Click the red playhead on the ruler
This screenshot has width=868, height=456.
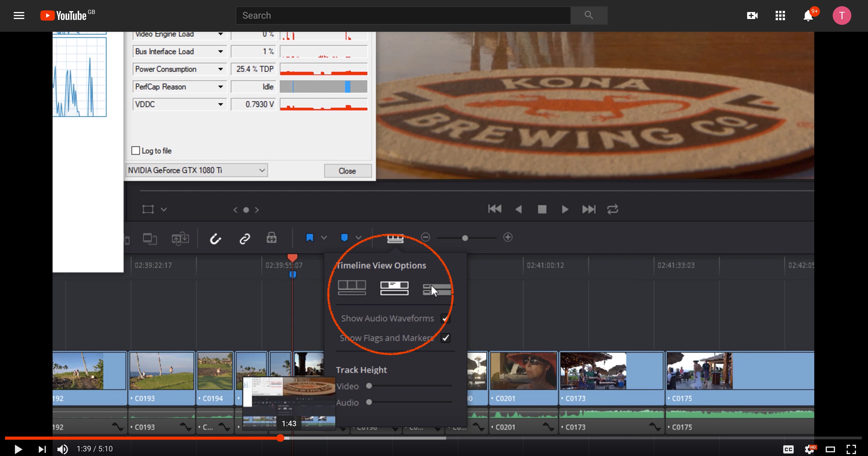click(292, 258)
